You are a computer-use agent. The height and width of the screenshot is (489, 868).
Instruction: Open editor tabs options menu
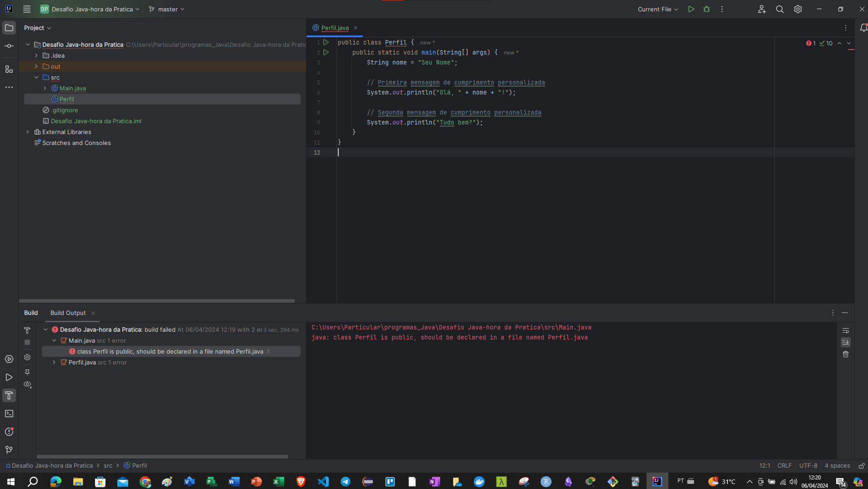[846, 28]
